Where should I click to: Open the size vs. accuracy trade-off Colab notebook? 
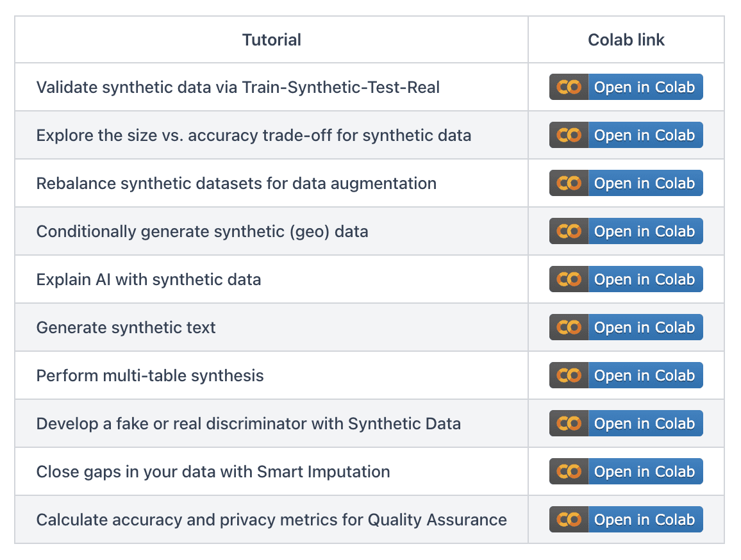[x=645, y=135]
